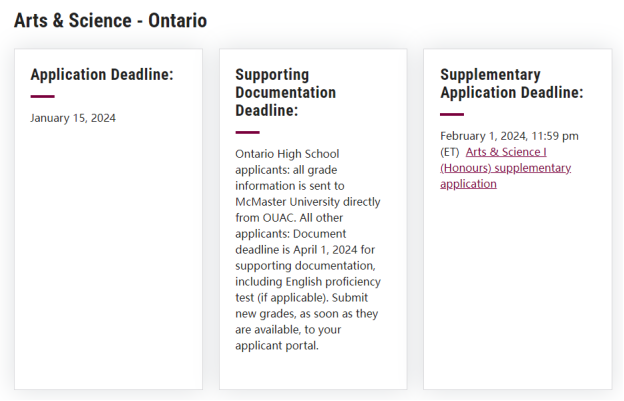
Task: Click the "February 1, 2024, 11:59 pm" text
Action: [509, 136]
